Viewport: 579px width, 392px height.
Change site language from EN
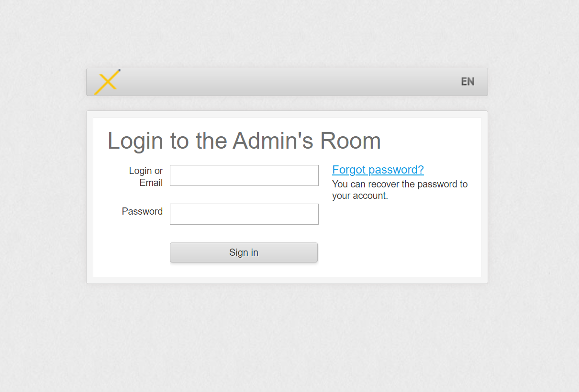468,82
